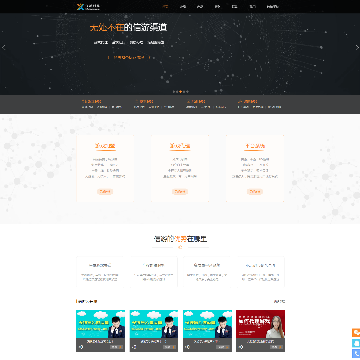Select the last carousel indicator dot
This screenshot has height=360, width=360.
pos(187,91)
